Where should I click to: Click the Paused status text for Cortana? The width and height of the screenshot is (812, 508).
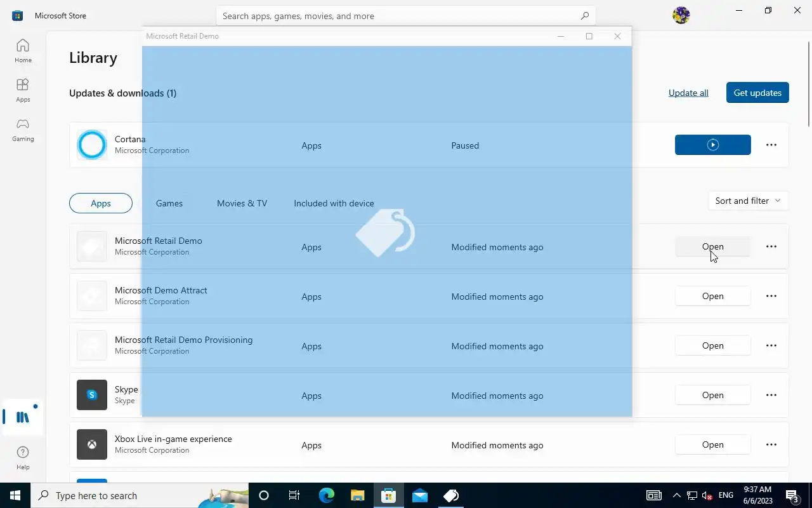pyautogui.click(x=465, y=145)
